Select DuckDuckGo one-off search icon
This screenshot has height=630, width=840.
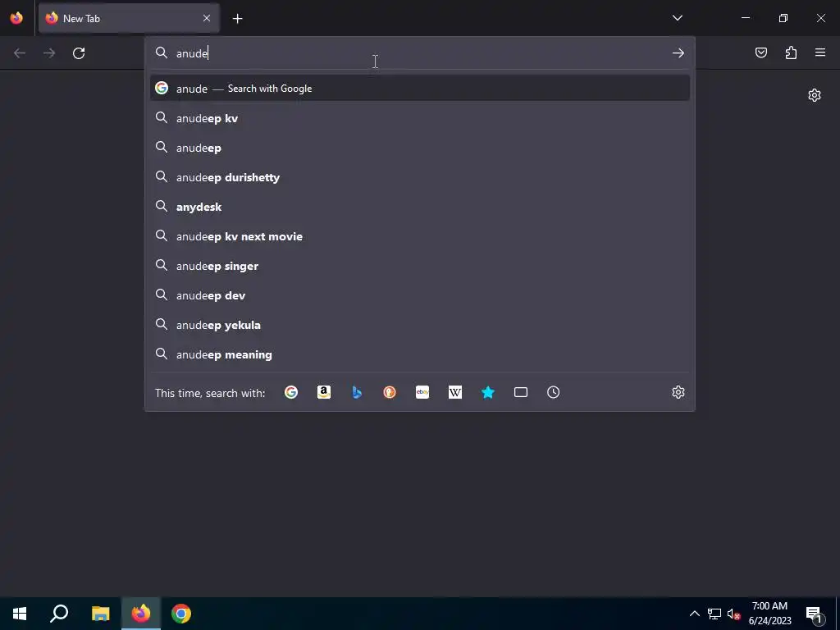pos(390,392)
